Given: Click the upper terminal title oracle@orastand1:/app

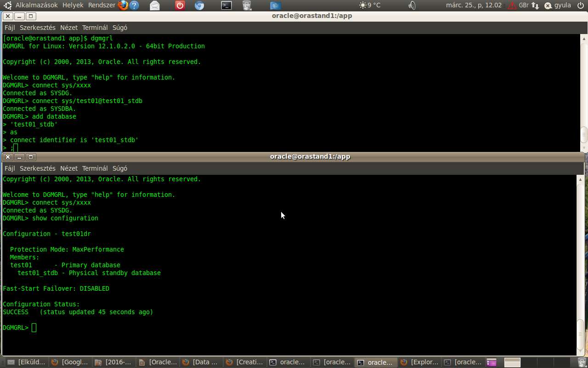Looking at the screenshot, I should 312,16.
